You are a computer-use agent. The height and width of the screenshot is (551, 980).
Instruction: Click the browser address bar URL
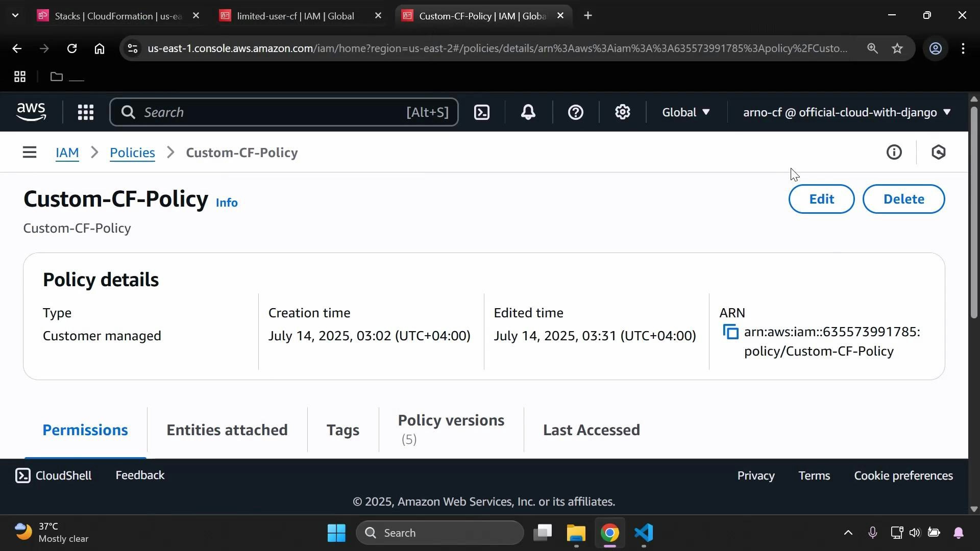(x=498, y=48)
